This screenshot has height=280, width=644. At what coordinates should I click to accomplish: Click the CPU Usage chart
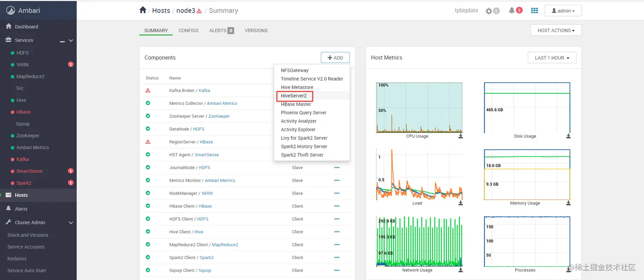pos(419,108)
